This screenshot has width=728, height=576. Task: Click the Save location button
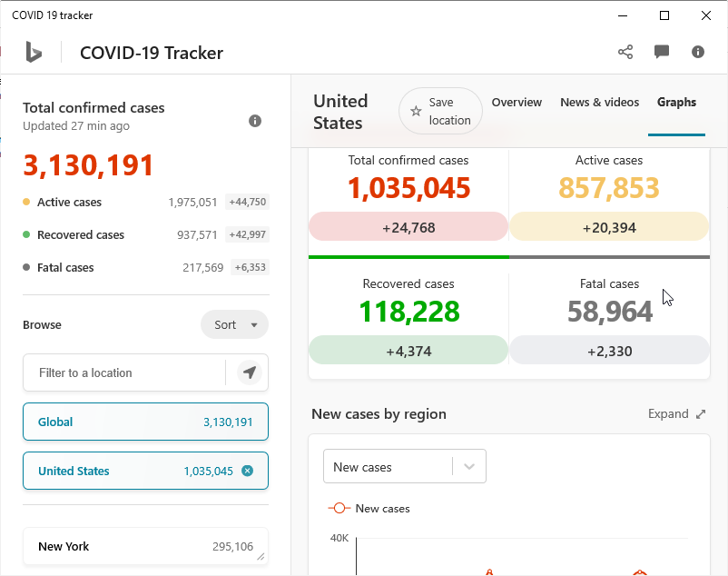coord(440,111)
